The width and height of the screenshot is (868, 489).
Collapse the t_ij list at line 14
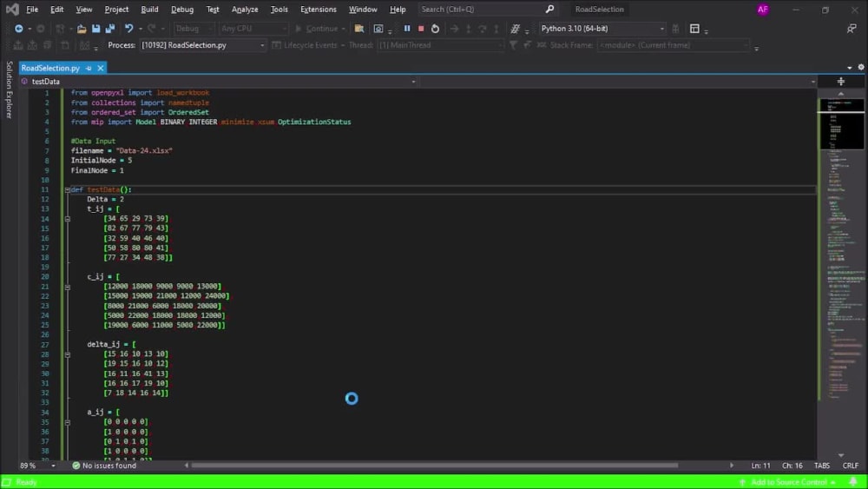tap(68, 219)
